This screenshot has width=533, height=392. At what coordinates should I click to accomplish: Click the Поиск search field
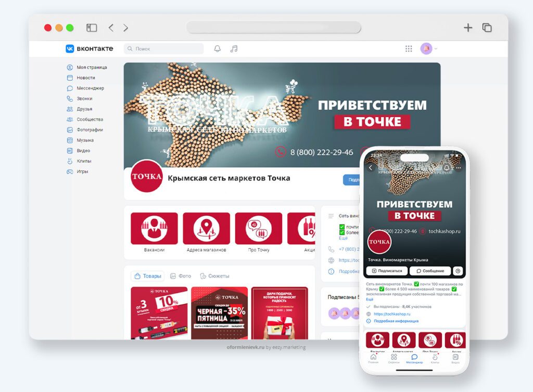pos(163,48)
